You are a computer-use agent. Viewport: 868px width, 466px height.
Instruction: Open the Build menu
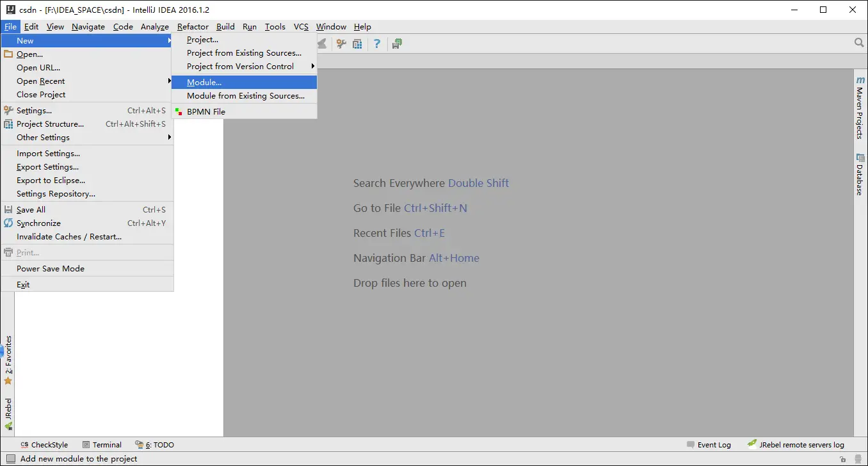click(x=225, y=27)
